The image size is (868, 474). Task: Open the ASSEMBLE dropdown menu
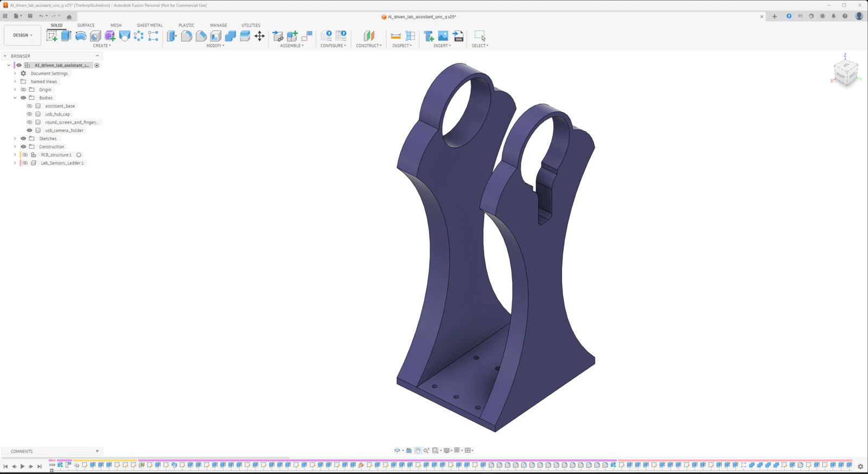click(x=292, y=46)
